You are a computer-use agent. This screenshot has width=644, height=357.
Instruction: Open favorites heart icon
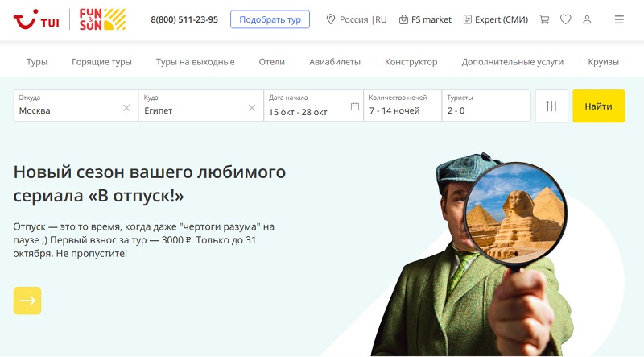point(566,19)
